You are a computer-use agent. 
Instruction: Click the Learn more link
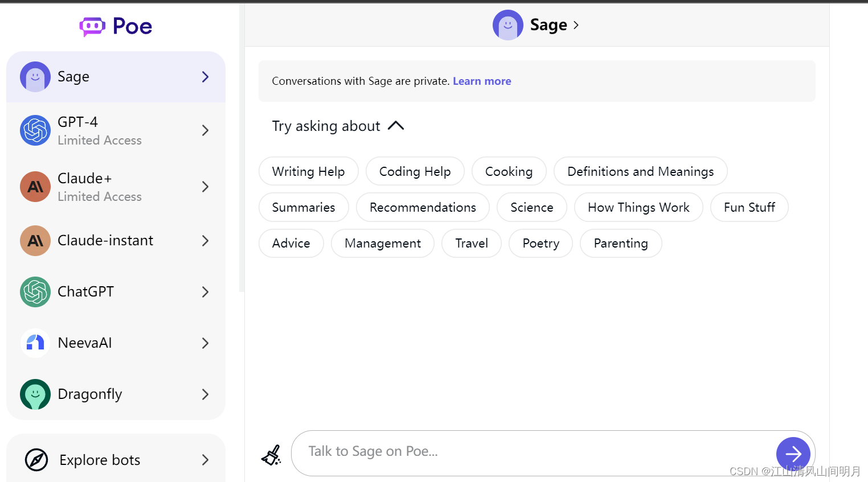click(482, 81)
